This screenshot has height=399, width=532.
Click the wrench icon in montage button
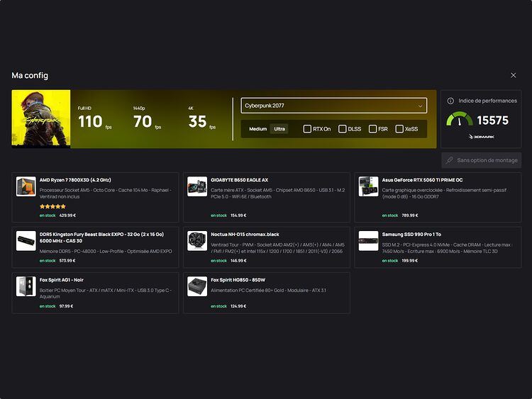[450, 160]
